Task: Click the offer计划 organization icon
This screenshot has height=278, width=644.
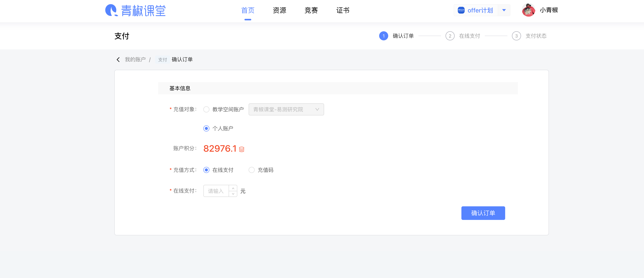Action: coord(461,10)
